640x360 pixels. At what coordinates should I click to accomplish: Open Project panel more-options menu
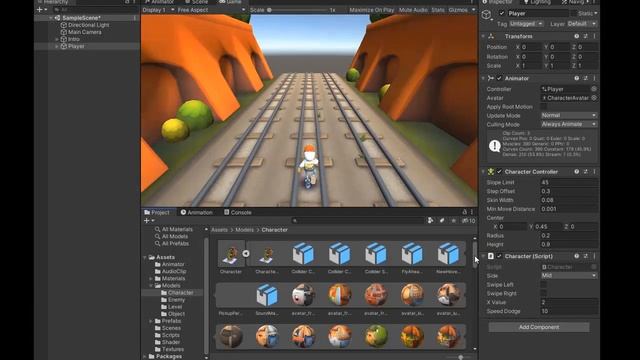click(472, 212)
